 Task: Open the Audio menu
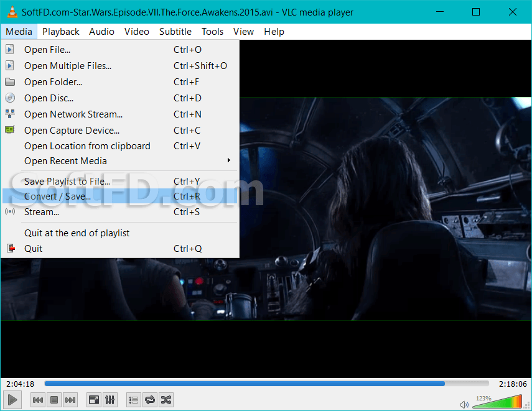point(101,32)
